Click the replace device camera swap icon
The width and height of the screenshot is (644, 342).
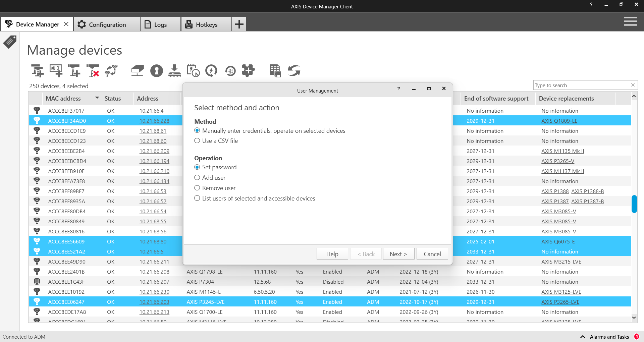pyautogui.click(x=111, y=71)
